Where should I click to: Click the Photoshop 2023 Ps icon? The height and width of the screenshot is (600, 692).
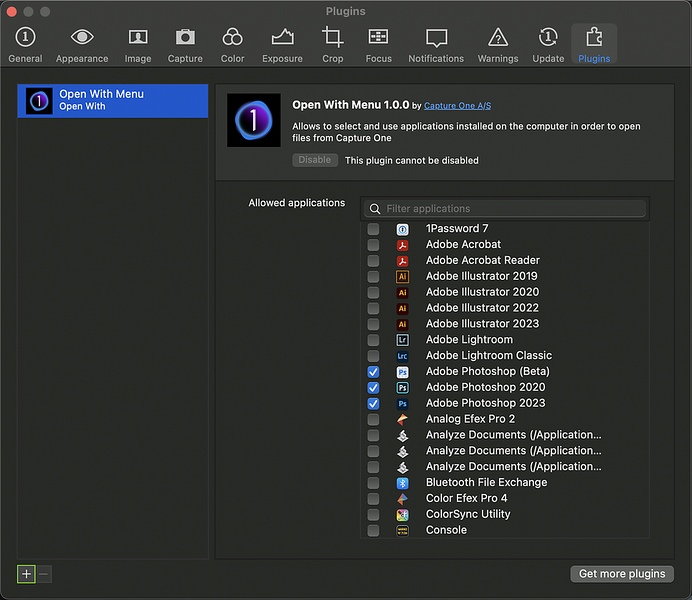click(402, 404)
